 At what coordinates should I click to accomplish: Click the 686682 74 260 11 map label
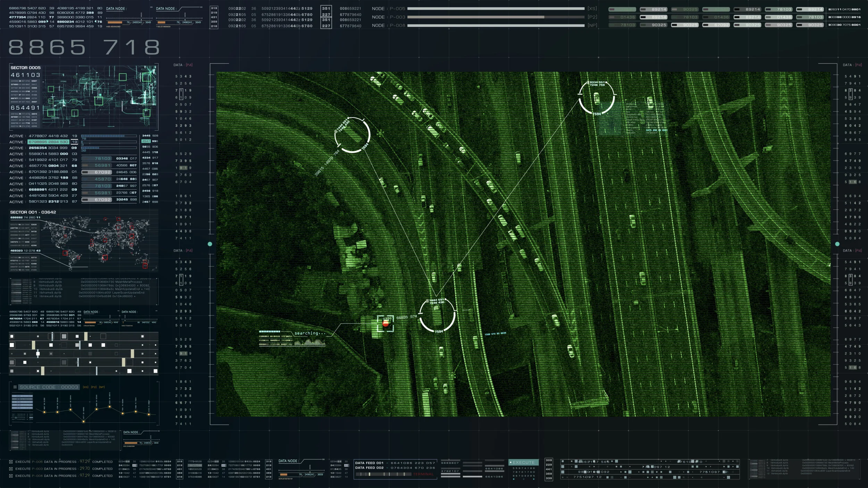(25, 218)
